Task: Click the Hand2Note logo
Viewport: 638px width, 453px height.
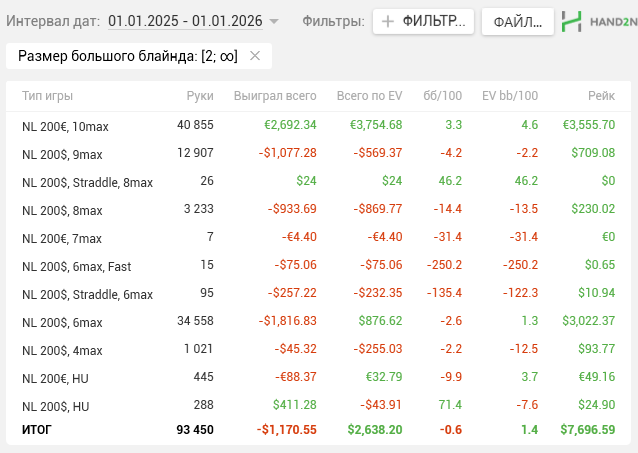Action: click(598, 21)
